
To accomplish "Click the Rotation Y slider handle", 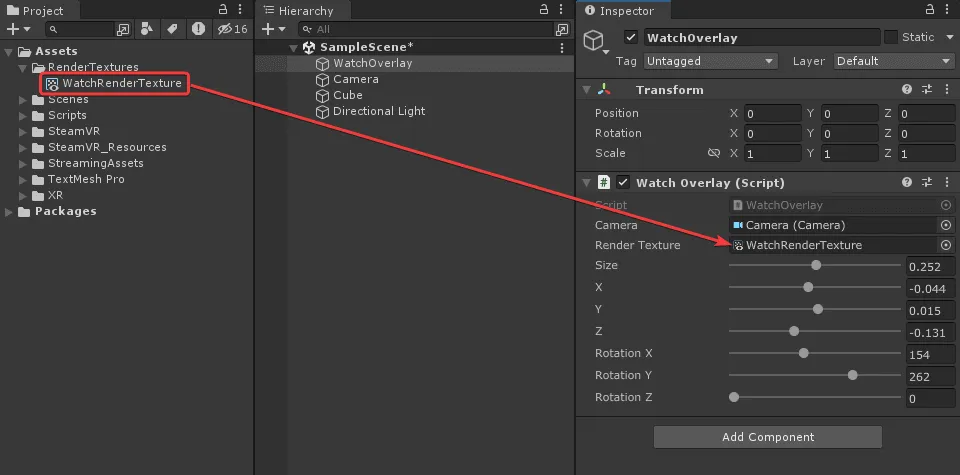I will coord(853,376).
